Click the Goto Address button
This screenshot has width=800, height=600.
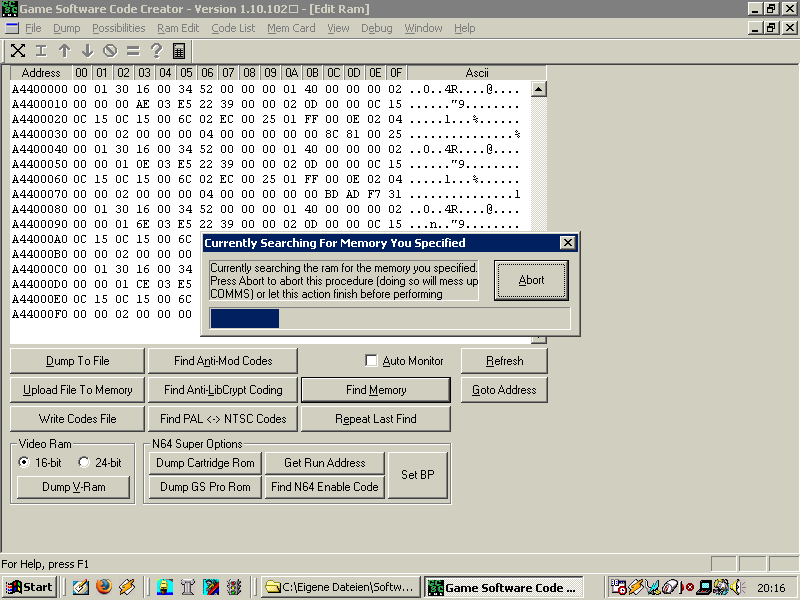(505, 390)
